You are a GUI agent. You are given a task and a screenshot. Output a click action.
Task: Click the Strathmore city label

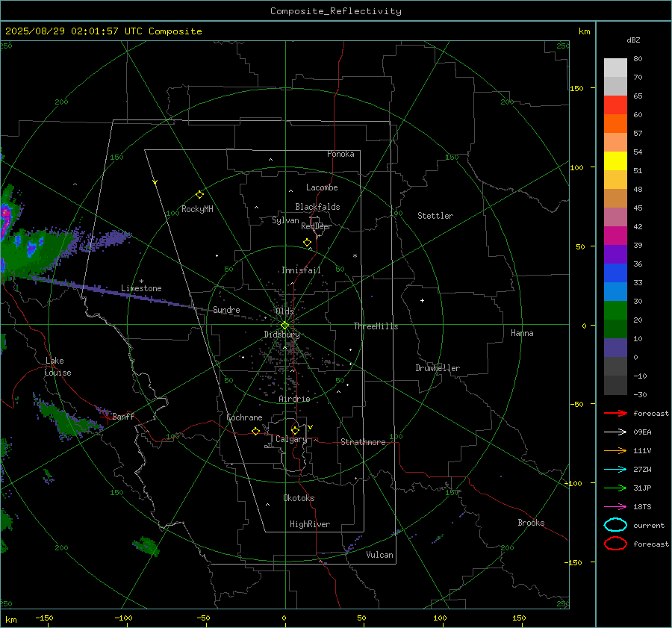tap(363, 442)
